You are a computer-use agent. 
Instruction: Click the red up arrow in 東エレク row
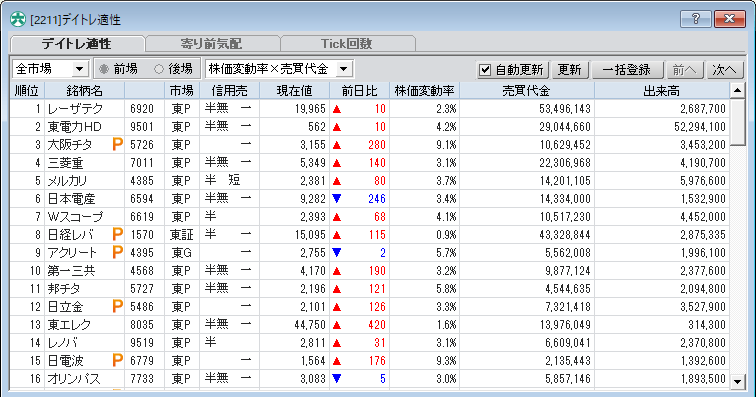pyautogui.click(x=337, y=325)
